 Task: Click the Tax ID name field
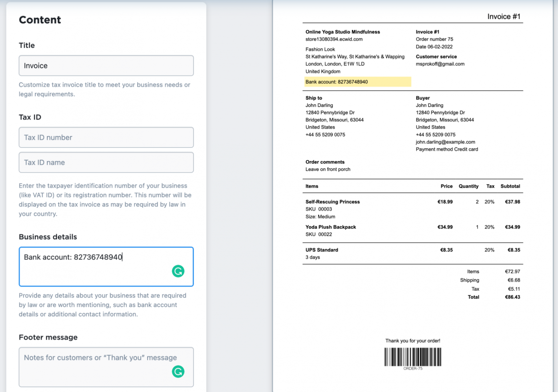point(106,162)
